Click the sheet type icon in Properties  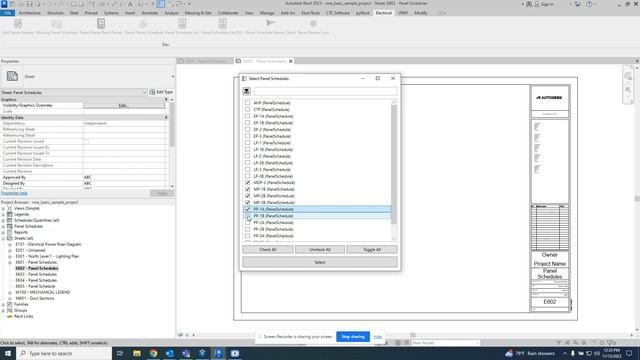point(12,76)
